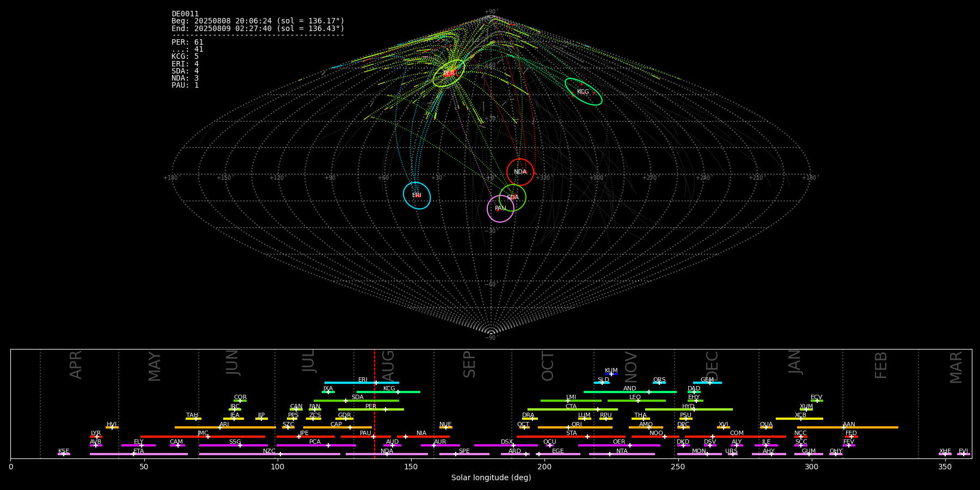Viewport: 980px width, 490px height.
Task: Click the PCA shower bar in timeline
Action: [316, 445]
